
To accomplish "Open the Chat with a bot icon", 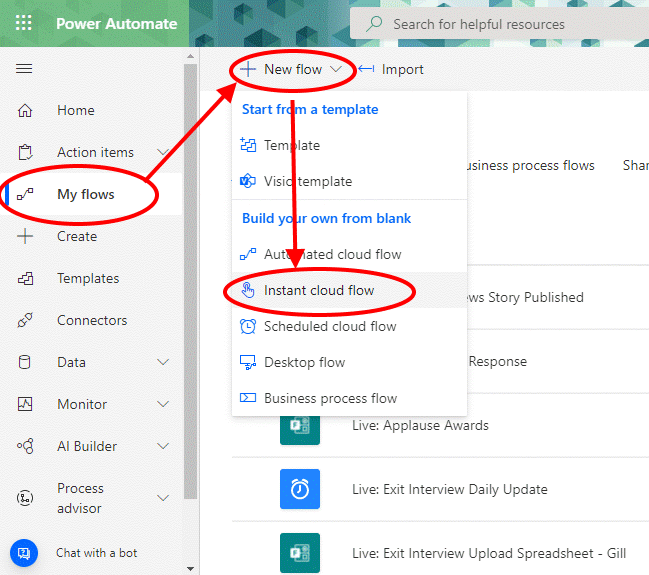I will point(24,553).
